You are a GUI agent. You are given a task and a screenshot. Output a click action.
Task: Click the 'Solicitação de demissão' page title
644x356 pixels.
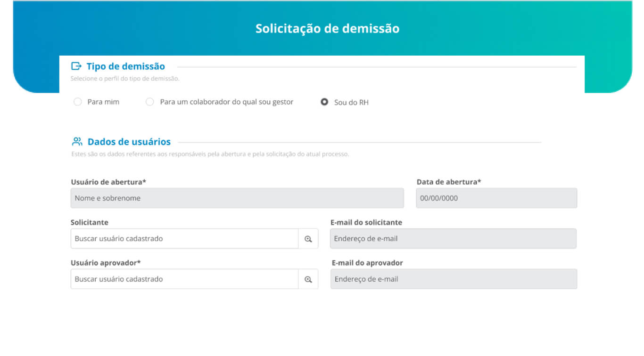click(327, 29)
